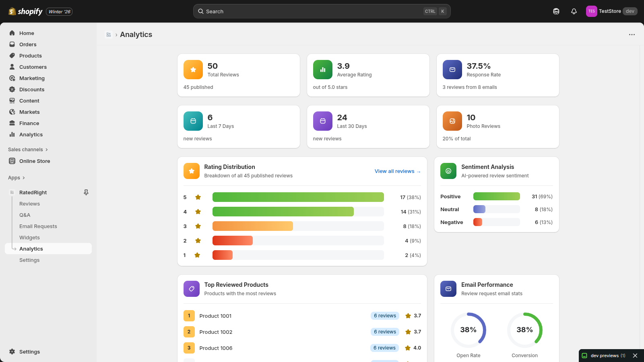Click the Shopify logo in the top bar

coord(25,11)
